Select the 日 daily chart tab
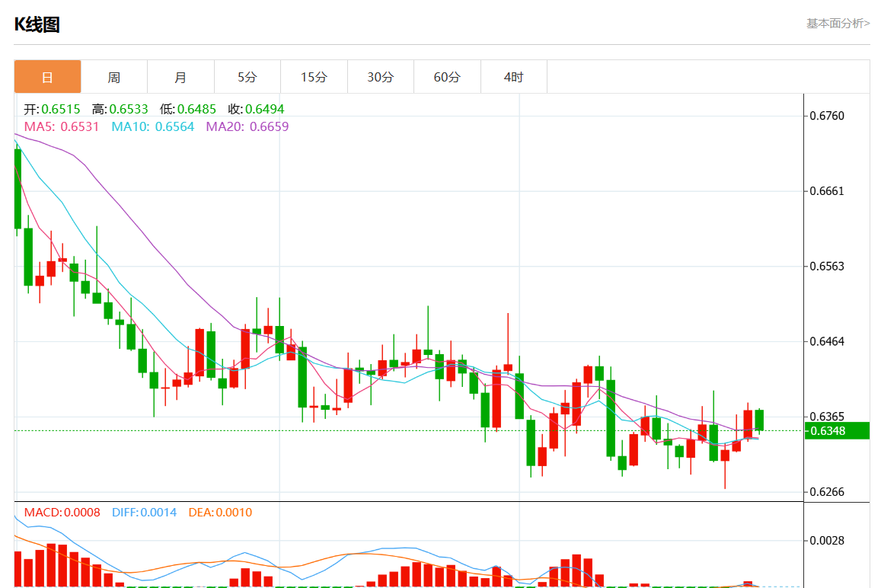The image size is (881, 588). tap(48, 76)
